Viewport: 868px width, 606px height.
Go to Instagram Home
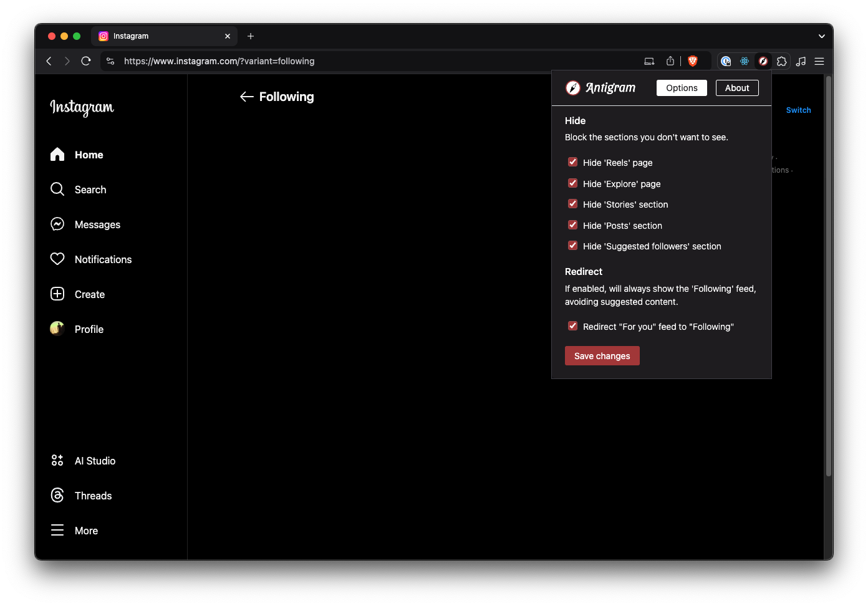pyautogui.click(x=77, y=155)
